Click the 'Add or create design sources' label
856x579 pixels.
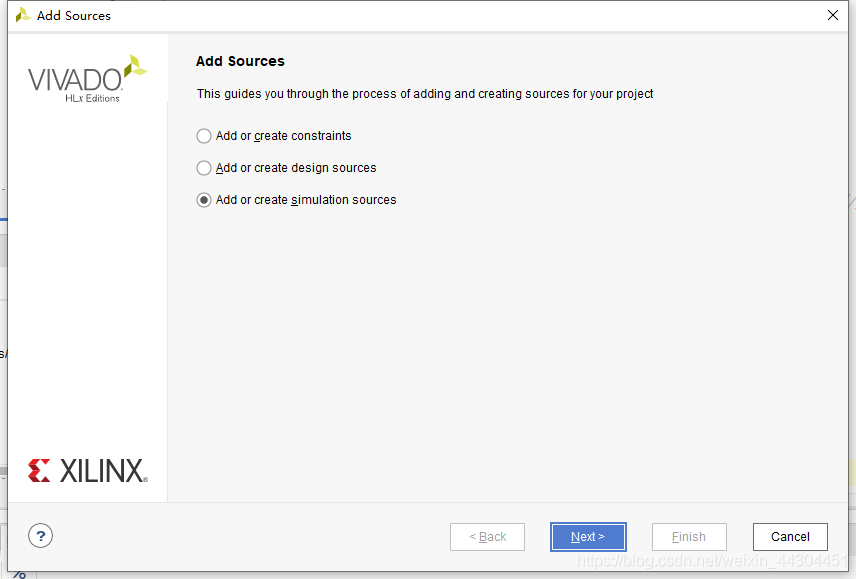[x=296, y=168]
